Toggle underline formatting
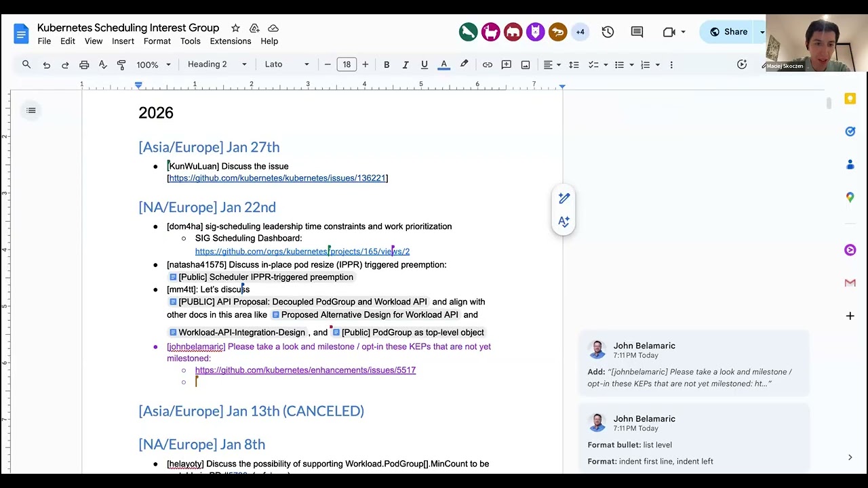 click(x=425, y=65)
